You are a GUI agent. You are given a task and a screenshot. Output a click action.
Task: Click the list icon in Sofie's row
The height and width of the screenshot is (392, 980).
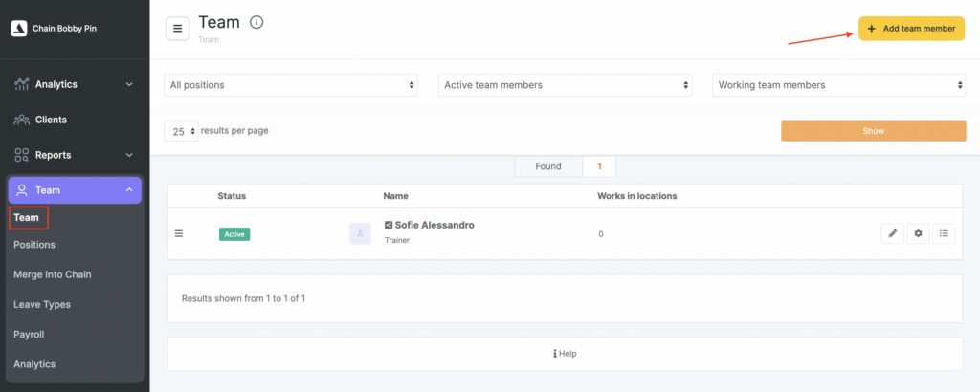944,233
